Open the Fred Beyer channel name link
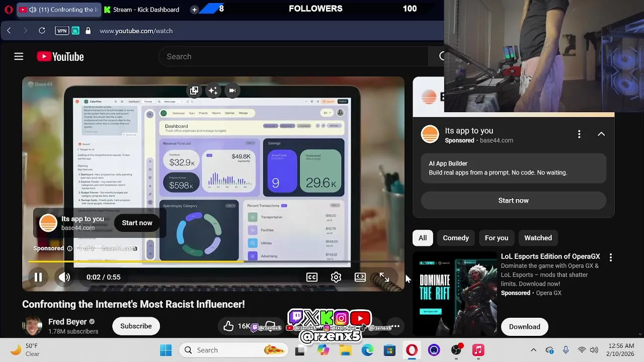The image size is (644, 362). (x=67, y=322)
